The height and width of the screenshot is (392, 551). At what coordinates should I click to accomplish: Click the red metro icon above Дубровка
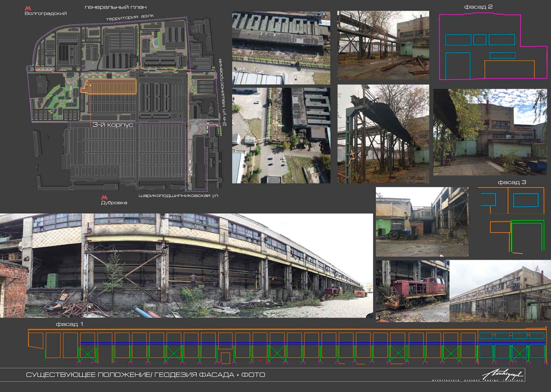(104, 197)
